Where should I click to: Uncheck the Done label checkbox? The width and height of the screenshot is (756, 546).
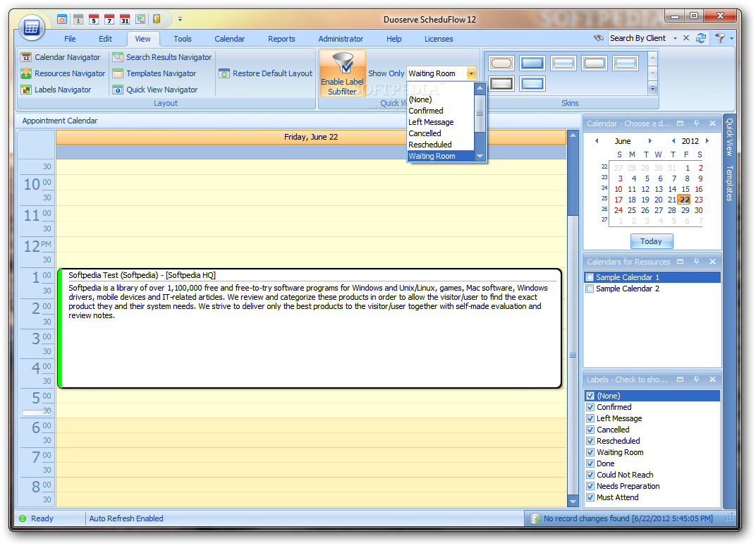point(590,463)
